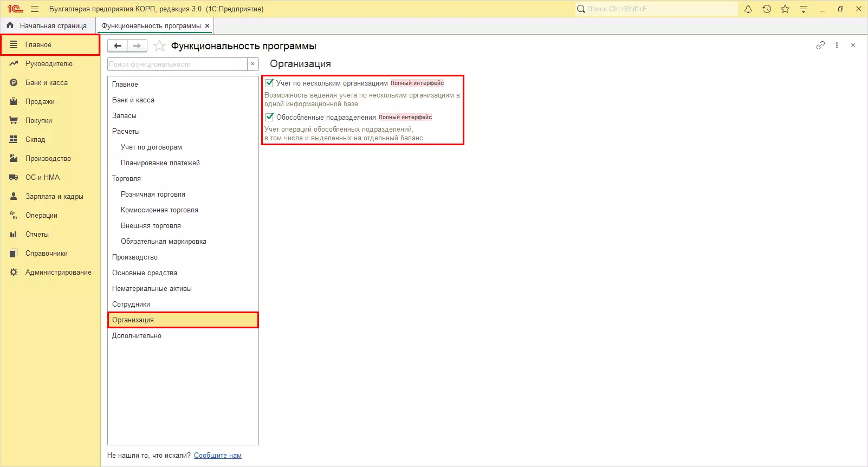Close the Функциональность программы tab
Image resolution: width=868 pixels, height=467 pixels.
click(207, 25)
